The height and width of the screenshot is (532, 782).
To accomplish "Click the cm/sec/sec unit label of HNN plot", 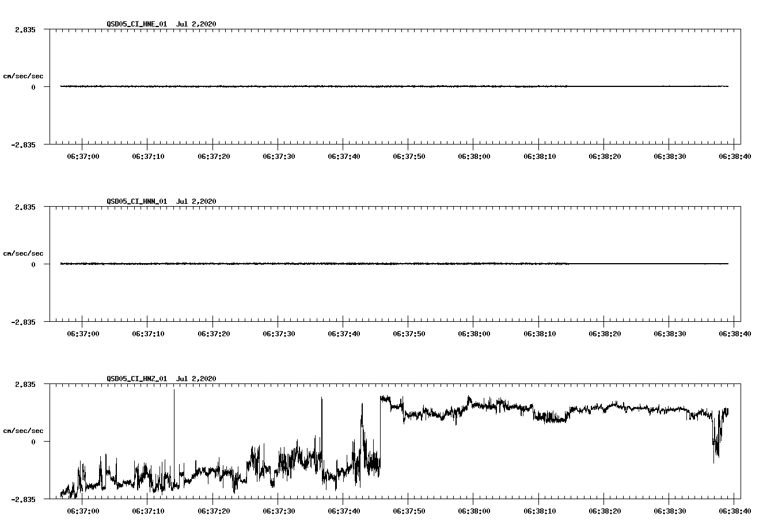I will [23, 253].
